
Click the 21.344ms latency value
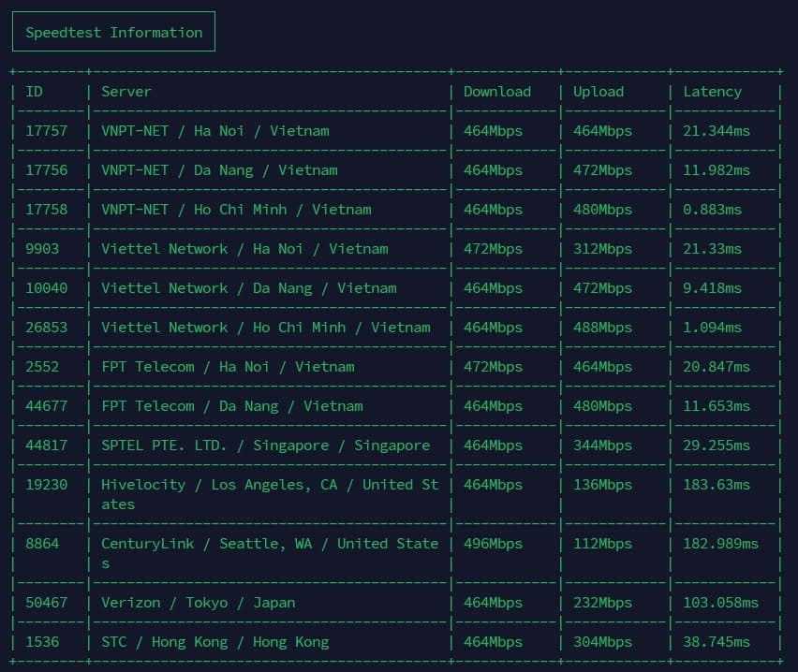click(717, 131)
